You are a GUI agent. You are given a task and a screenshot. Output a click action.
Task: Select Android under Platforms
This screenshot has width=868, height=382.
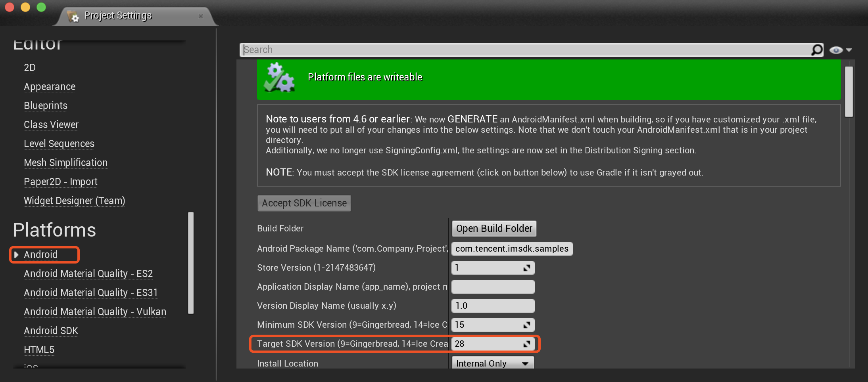click(41, 255)
